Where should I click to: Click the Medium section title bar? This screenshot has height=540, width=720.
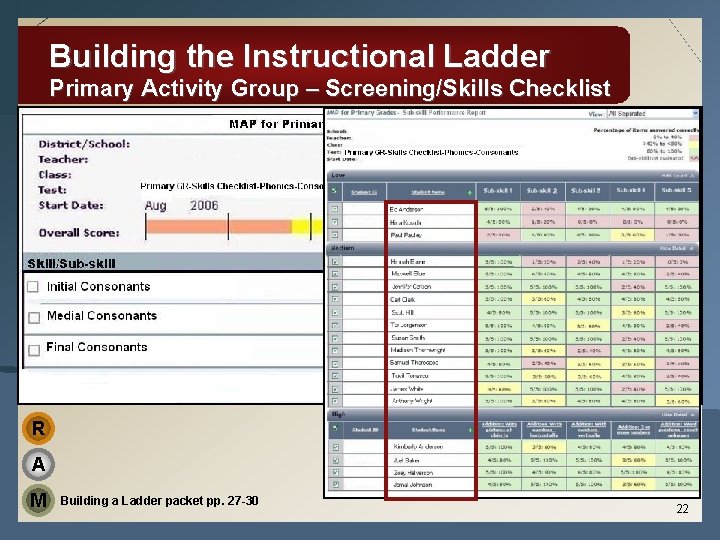[x=512, y=248]
